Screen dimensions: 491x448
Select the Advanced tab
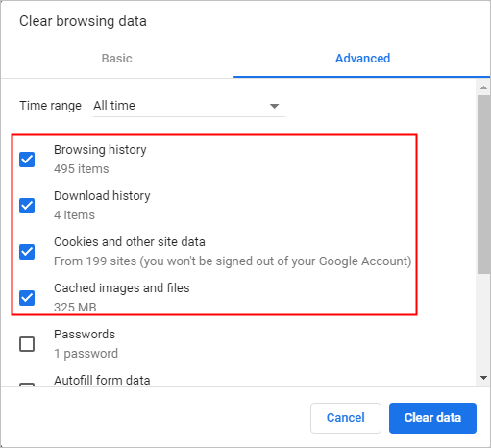tap(362, 59)
